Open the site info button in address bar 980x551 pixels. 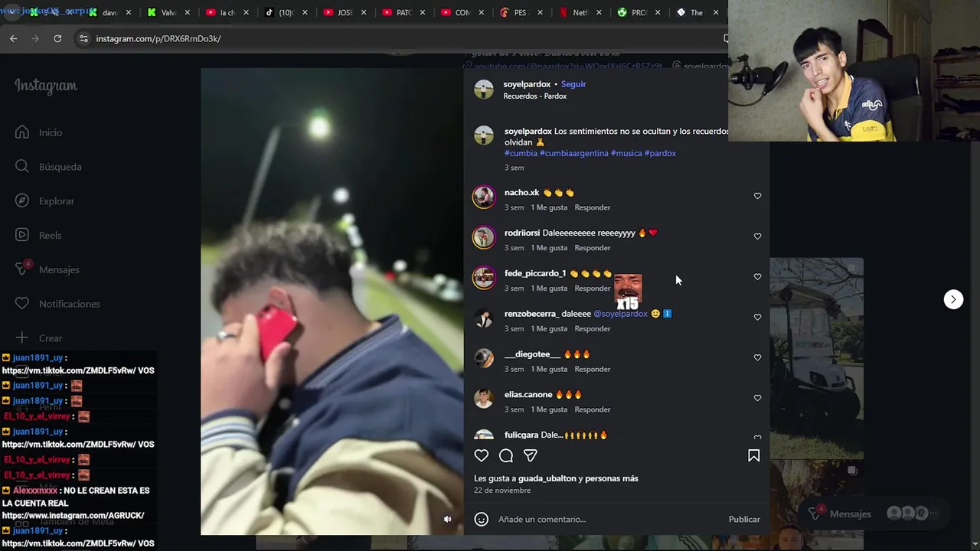tap(83, 38)
